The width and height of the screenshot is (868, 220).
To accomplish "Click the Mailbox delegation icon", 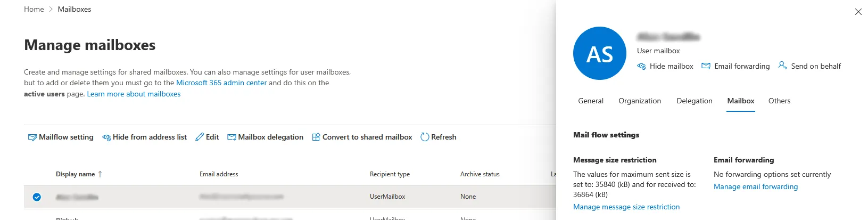I will pyautogui.click(x=232, y=137).
